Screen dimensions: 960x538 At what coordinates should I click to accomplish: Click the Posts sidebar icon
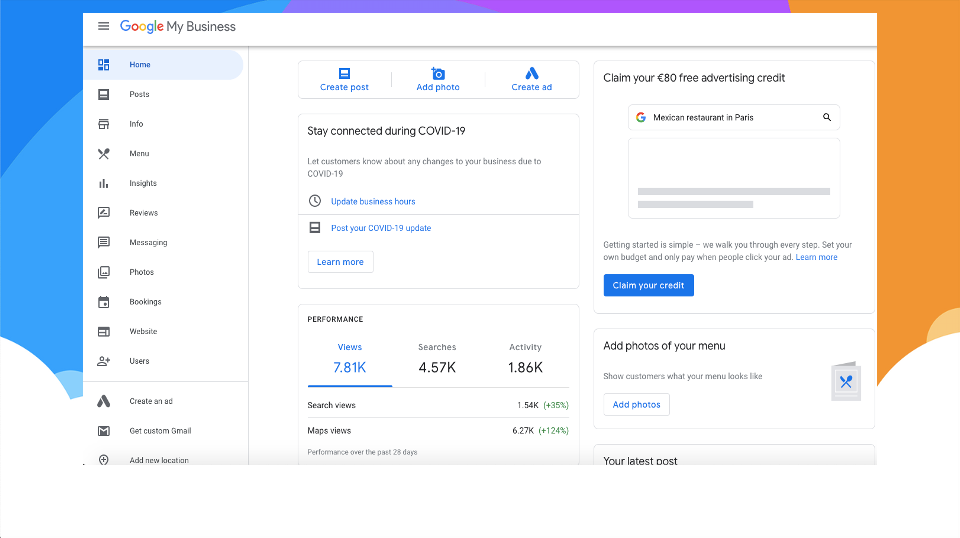point(103,94)
